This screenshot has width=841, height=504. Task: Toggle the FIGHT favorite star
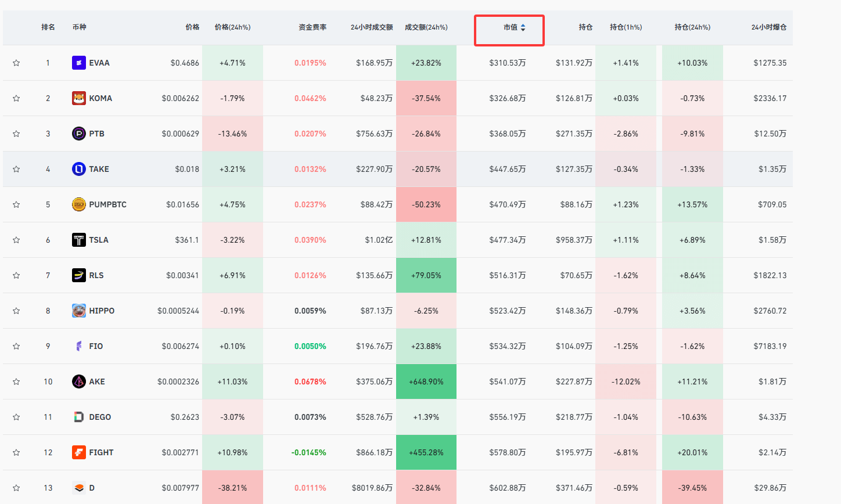tap(16, 452)
